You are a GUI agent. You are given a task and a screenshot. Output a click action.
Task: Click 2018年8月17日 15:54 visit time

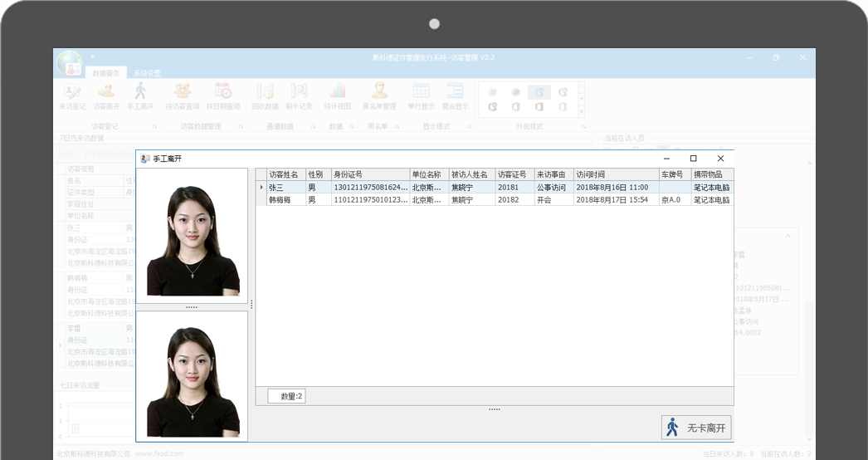[x=616, y=199]
